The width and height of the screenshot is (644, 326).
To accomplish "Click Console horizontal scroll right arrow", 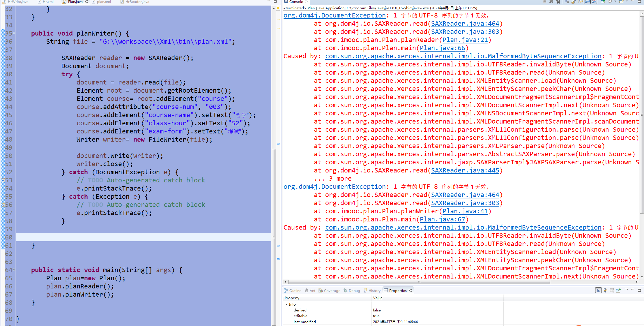I will pos(637,282).
